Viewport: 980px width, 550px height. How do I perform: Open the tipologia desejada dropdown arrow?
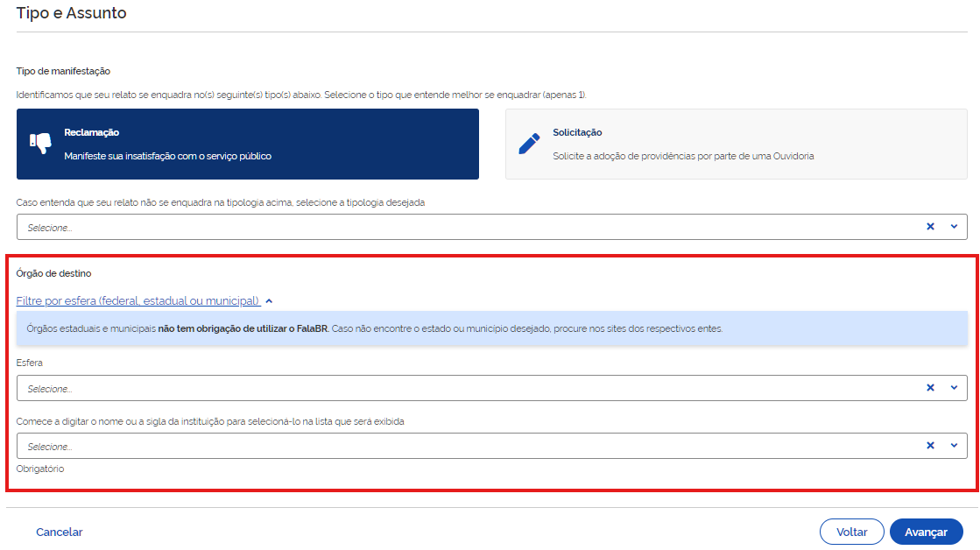954,227
